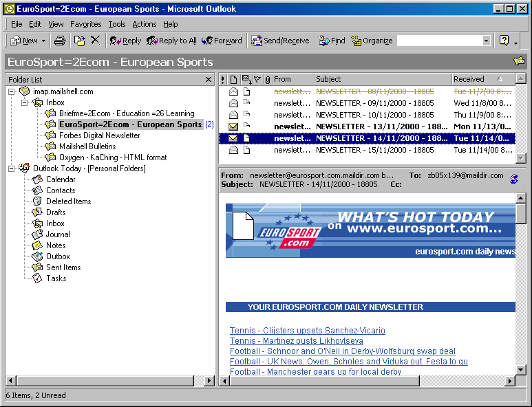Screen dimensions: 532x407
Task: Collapse the imap.mailshell.com tree node
Action: click(x=11, y=91)
